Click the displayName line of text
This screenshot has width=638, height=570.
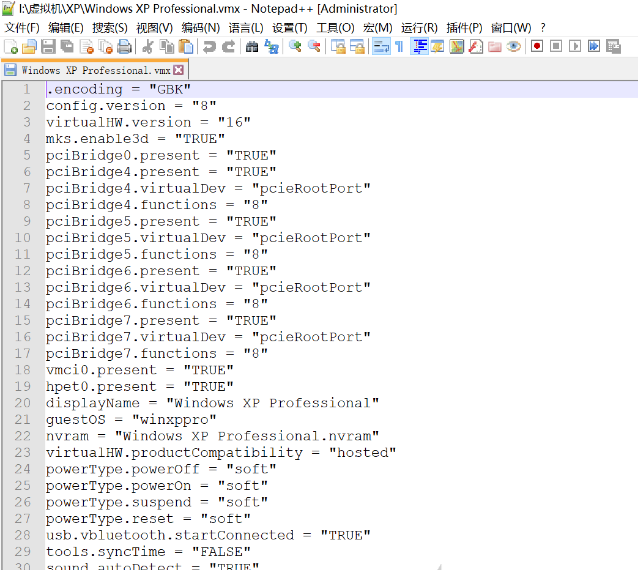click(212, 403)
